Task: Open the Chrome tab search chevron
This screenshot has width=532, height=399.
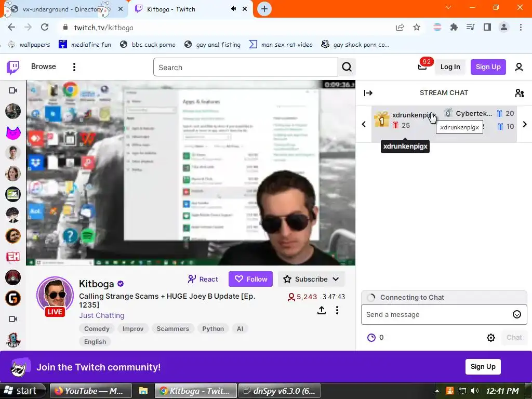Action: click(448, 7)
